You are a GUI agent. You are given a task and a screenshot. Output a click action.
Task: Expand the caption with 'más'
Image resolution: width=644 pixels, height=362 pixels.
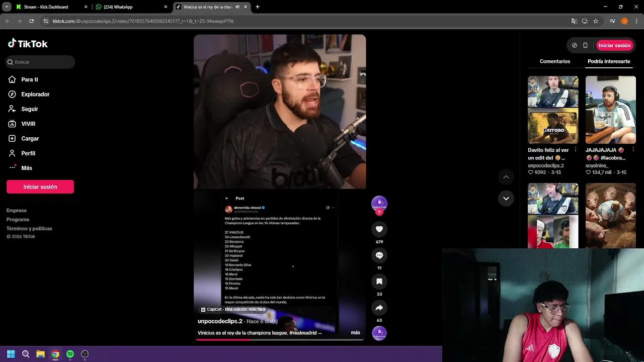tap(355, 333)
